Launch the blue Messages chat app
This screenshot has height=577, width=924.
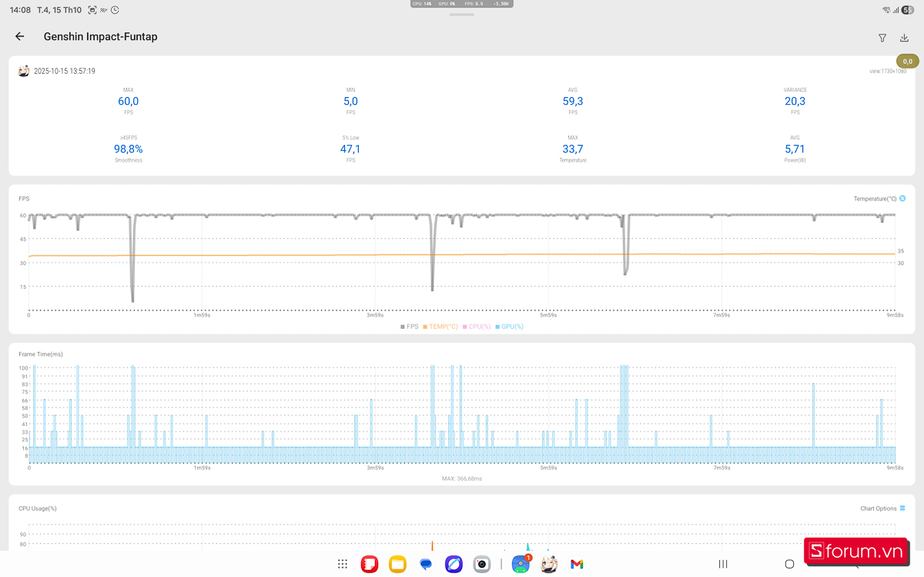426,564
